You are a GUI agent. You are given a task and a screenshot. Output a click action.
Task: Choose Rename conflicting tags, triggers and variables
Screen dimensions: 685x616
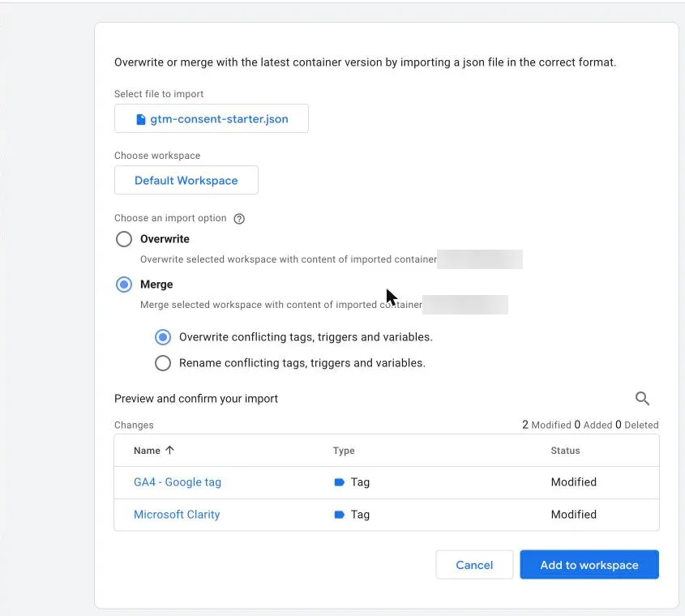(x=163, y=362)
